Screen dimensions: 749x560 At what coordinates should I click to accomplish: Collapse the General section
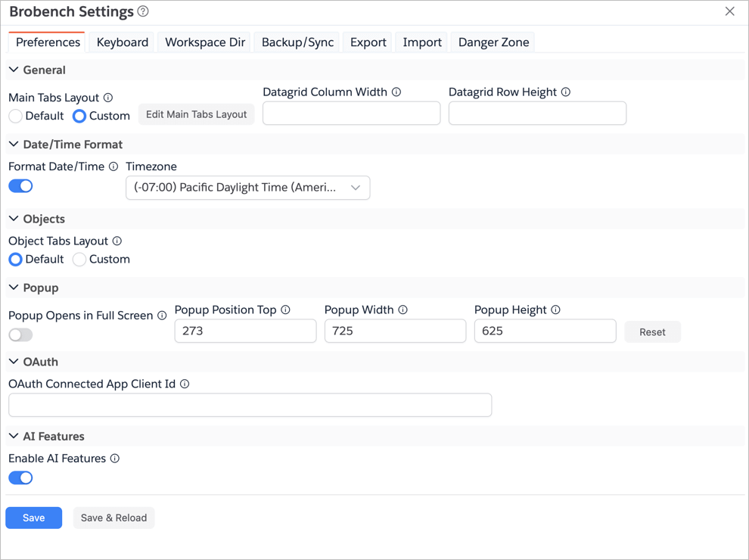pyautogui.click(x=14, y=70)
